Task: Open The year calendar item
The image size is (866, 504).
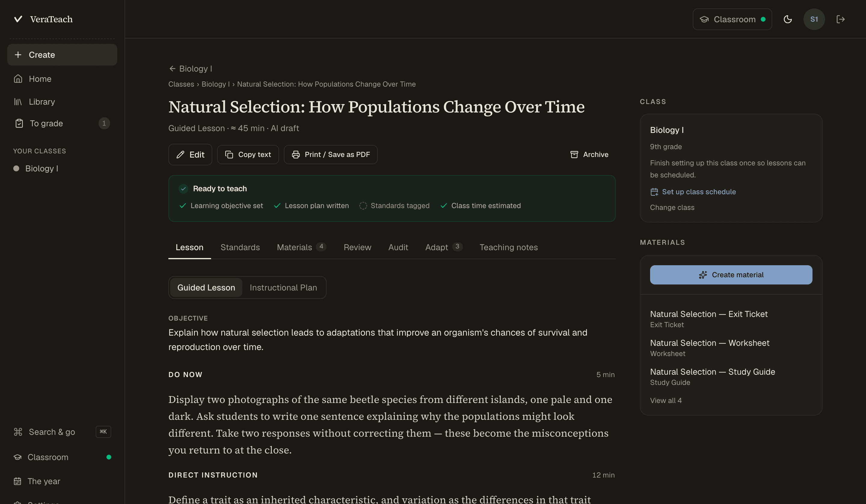Action: pos(62,481)
